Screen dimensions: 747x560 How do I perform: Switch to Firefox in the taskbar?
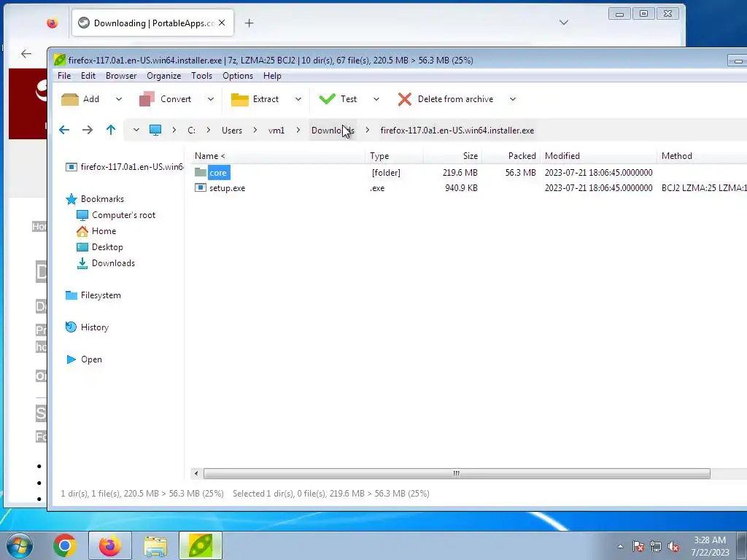110,545
